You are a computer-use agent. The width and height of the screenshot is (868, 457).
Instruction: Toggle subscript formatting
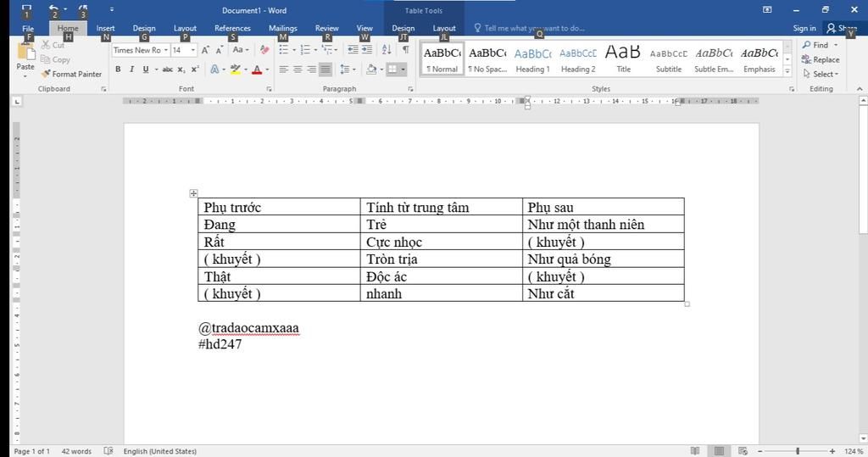181,70
